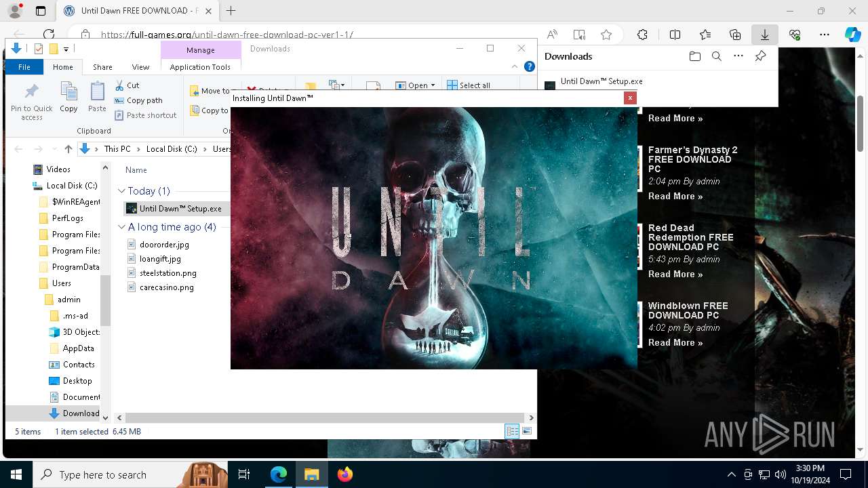
Task: Collapse the Today (1) group
Action: click(x=122, y=191)
